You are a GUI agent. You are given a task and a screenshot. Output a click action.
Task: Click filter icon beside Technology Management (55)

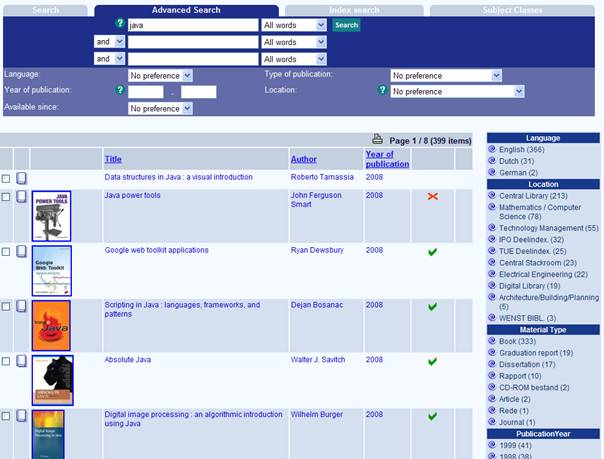(x=492, y=228)
